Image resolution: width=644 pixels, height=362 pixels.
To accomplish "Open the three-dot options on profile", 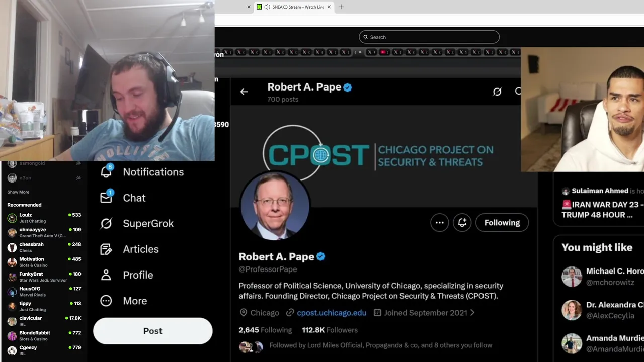I will pos(440,223).
